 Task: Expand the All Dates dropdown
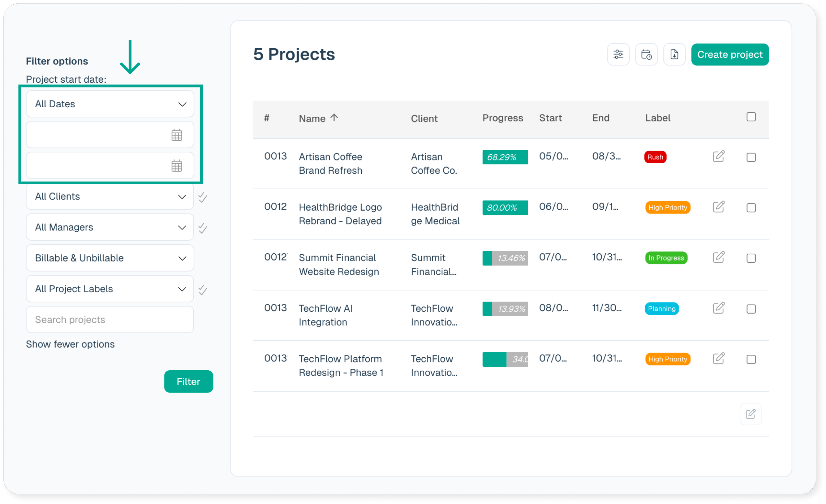(110, 104)
